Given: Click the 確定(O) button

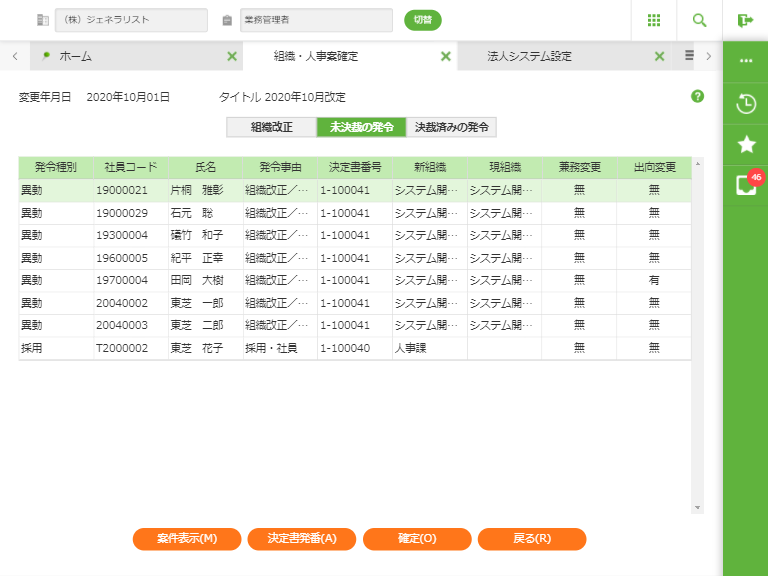Looking at the screenshot, I should 417,539.
